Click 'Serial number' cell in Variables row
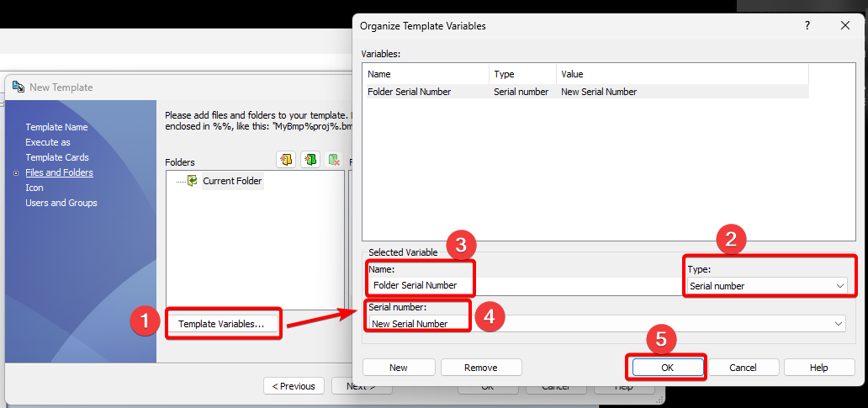 (x=521, y=92)
